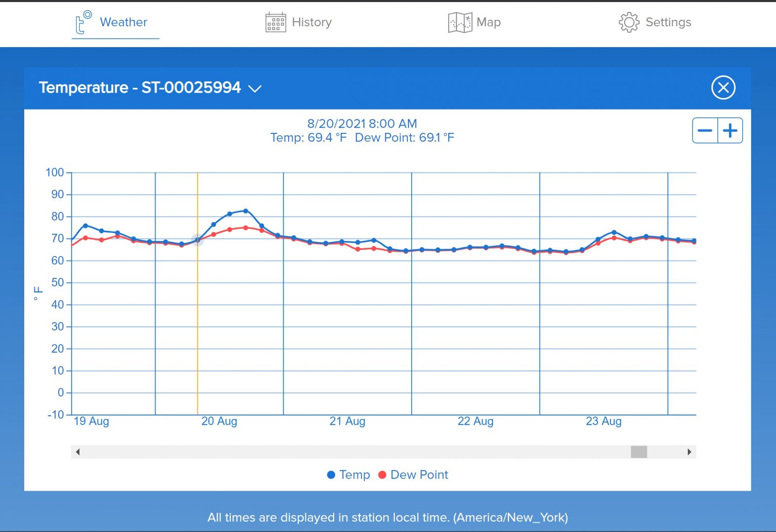Zoom in the chart with plus button
This screenshot has height=532, width=776.
(730, 130)
